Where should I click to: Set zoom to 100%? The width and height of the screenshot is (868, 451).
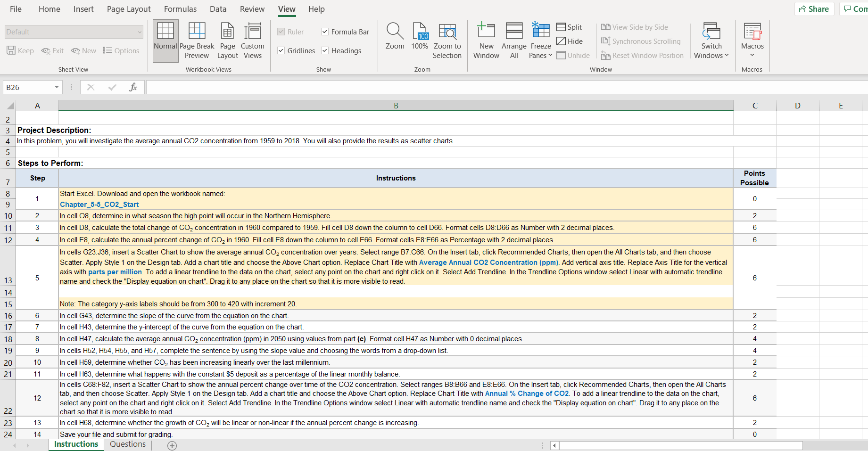point(420,40)
